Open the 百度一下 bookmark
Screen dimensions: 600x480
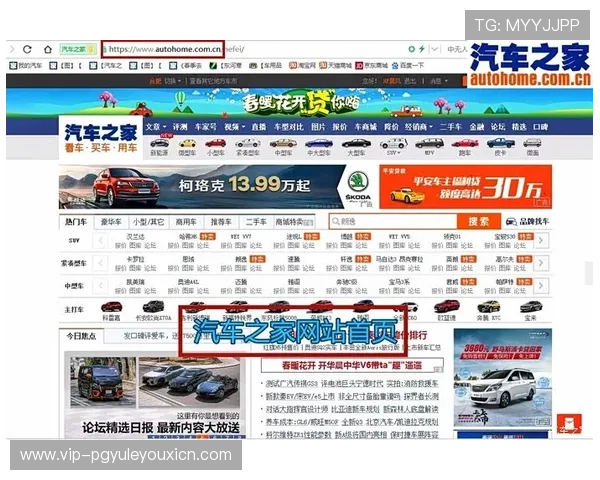coord(408,65)
